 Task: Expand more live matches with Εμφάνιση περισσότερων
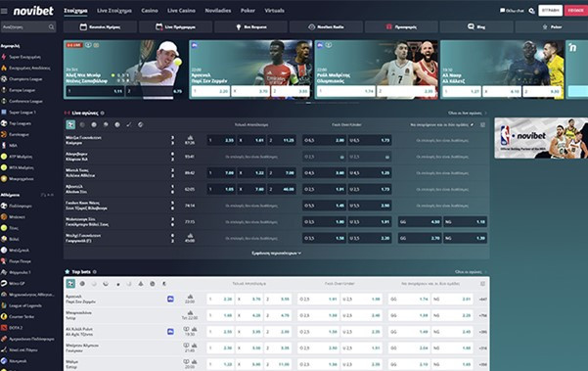coord(276,254)
